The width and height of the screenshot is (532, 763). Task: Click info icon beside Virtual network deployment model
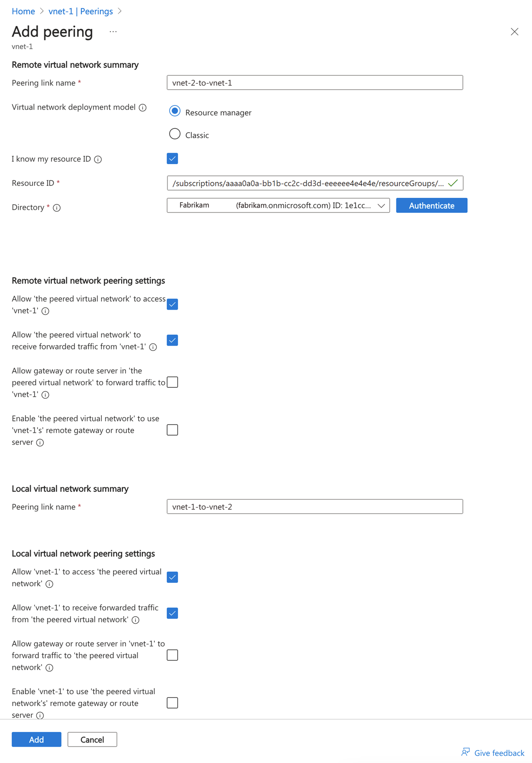143,108
